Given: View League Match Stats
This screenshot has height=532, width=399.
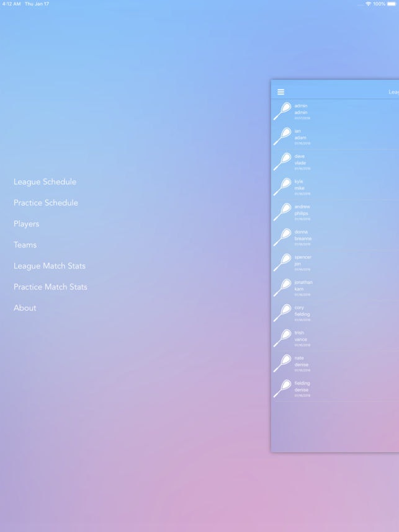Looking at the screenshot, I should coord(50,266).
